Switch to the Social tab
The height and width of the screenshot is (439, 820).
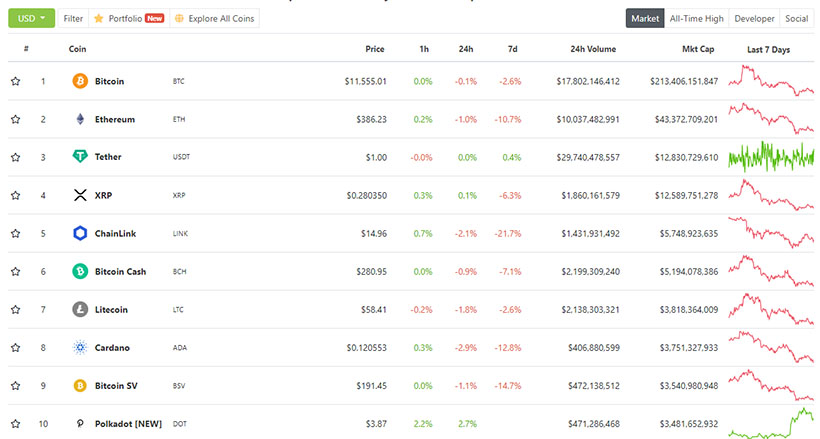click(x=796, y=18)
